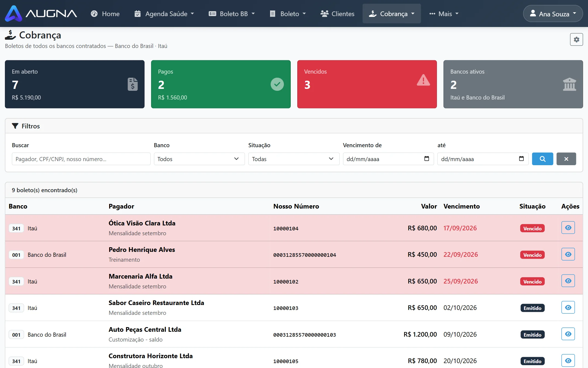The width and height of the screenshot is (588, 368).
Task: Click the invoice icon on Em aberto card
Action: [x=133, y=84]
